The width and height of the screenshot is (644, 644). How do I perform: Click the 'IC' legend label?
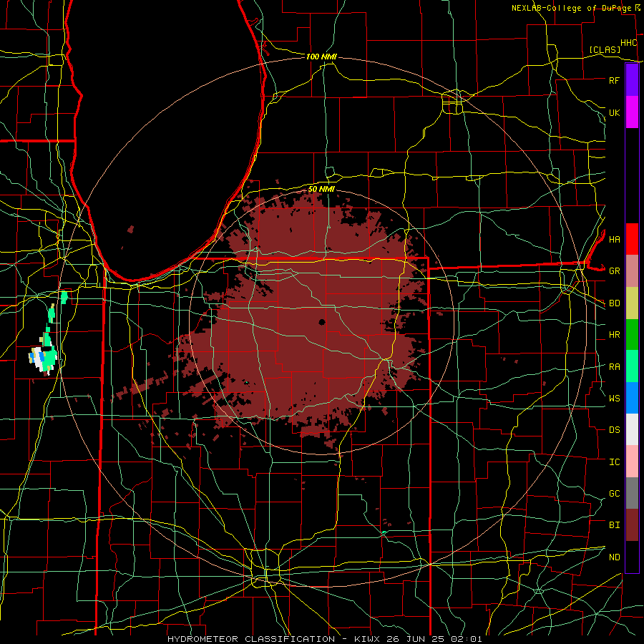click(x=614, y=462)
